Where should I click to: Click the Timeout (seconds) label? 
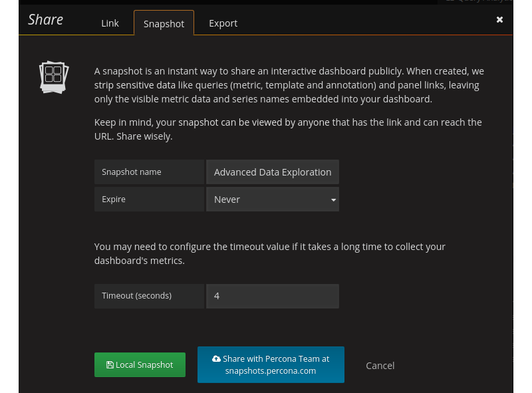point(136,296)
